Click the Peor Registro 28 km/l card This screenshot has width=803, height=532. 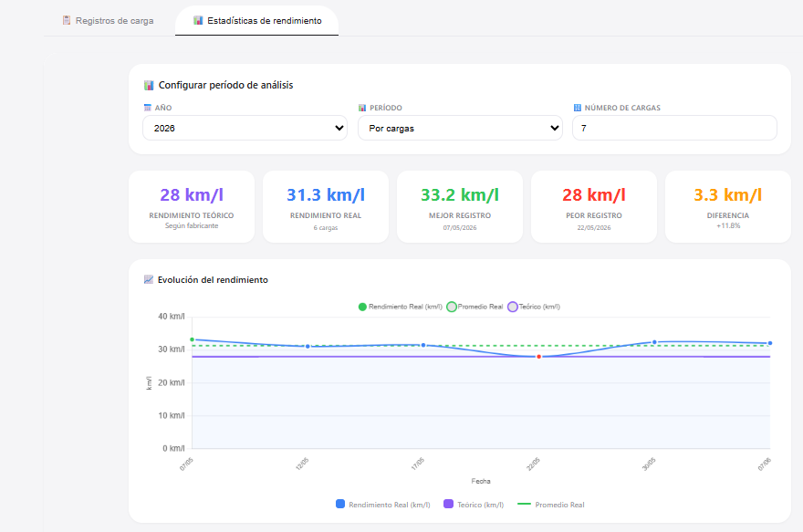[594, 207]
